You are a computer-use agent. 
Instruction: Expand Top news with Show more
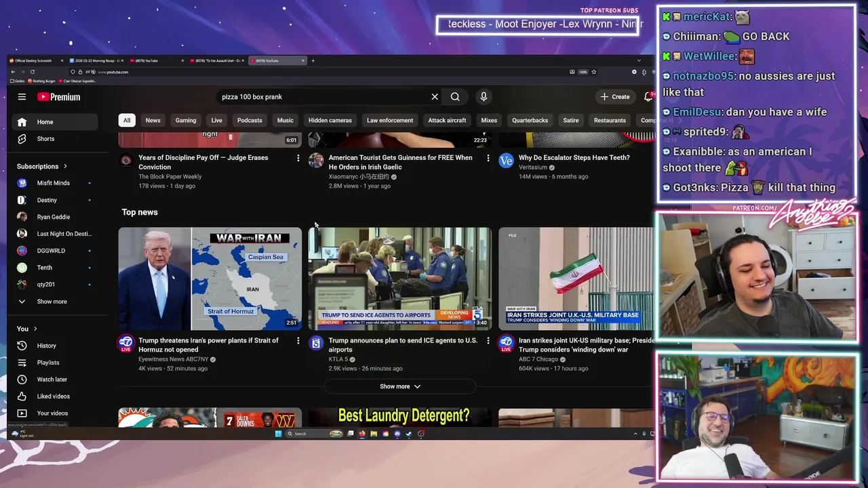click(x=400, y=386)
